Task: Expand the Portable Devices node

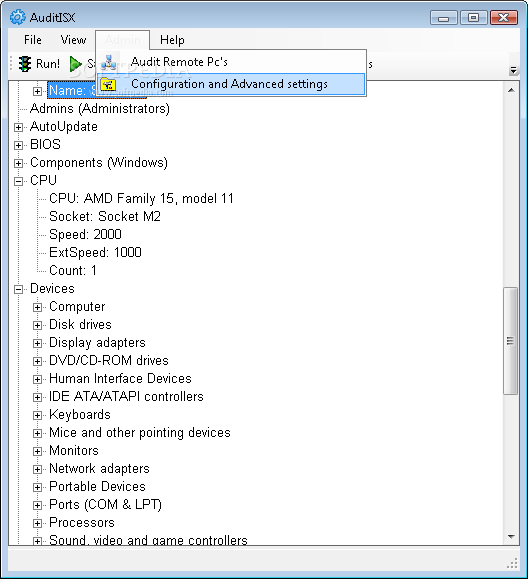Action: (37, 487)
